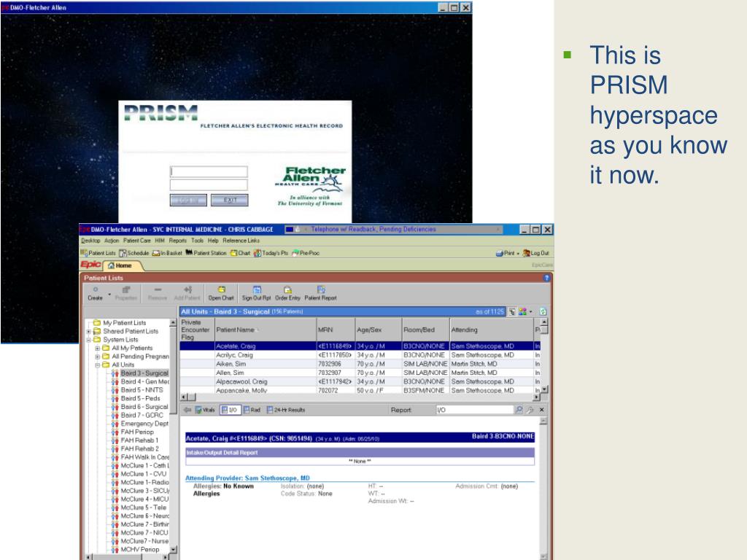Open Order Entry for selected patient
This screenshot has width=747, height=560.
pos(287,293)
